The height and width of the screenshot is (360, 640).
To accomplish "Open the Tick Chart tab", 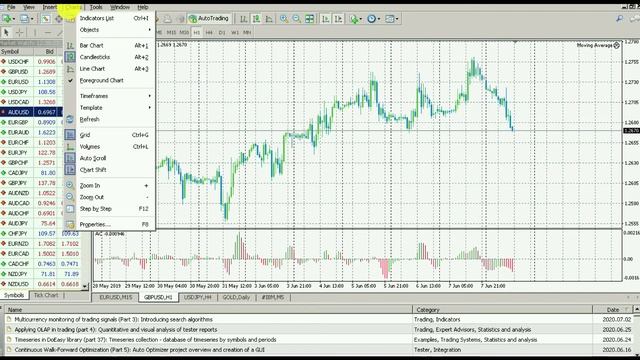I will 46,295.
